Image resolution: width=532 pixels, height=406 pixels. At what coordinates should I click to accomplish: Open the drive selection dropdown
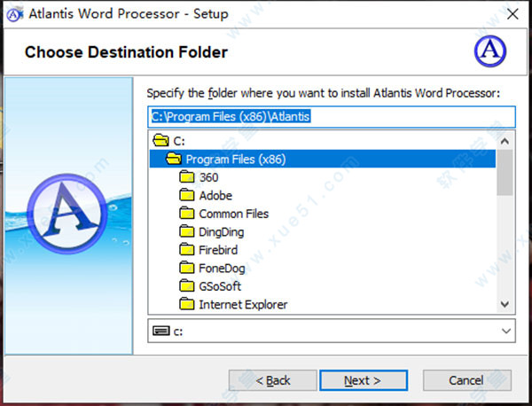tap(506, 331)
